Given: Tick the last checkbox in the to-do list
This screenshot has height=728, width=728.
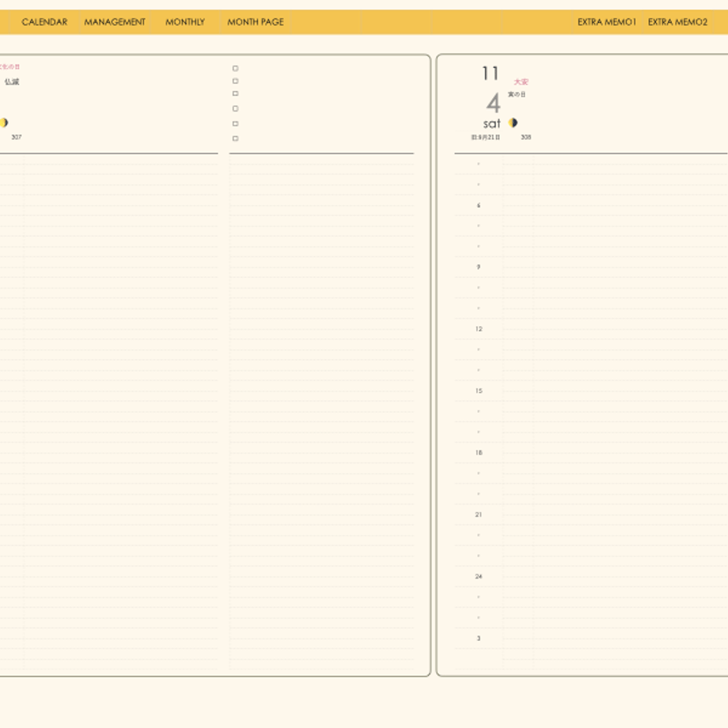Looking at the screenshot, I should pos(235,138).
